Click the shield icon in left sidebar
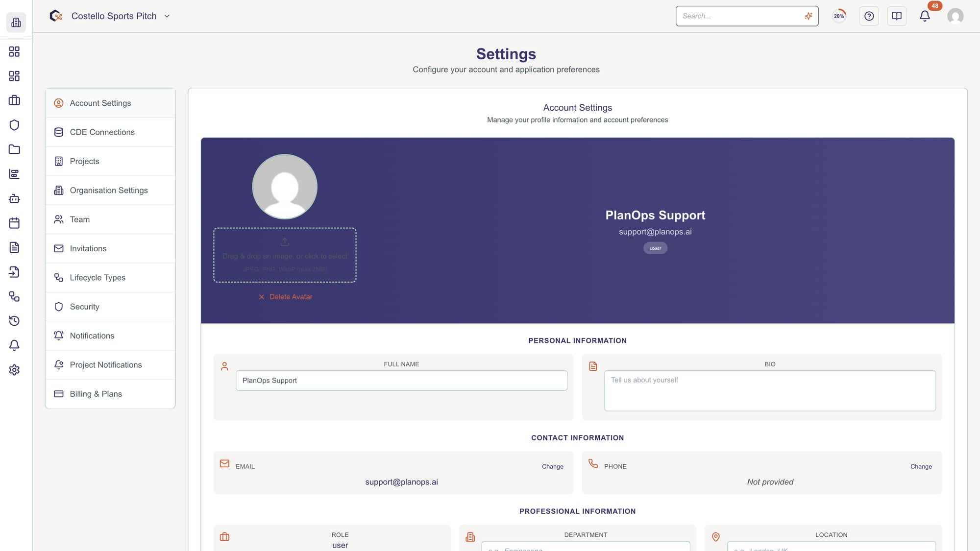The width and height of the screenshot is (980, 551). click(x=14, y=125)
